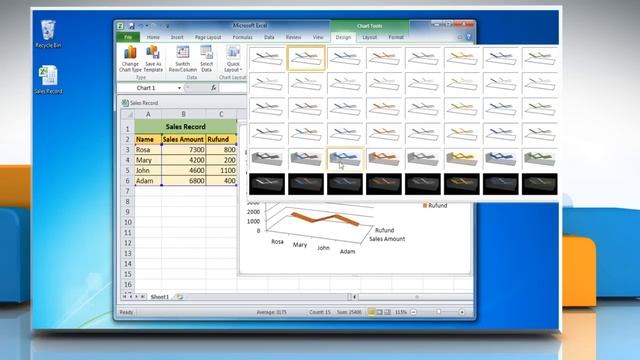
Task: Click the cell containing 4200
Action: pyautogui.click(x=184, y=160)
